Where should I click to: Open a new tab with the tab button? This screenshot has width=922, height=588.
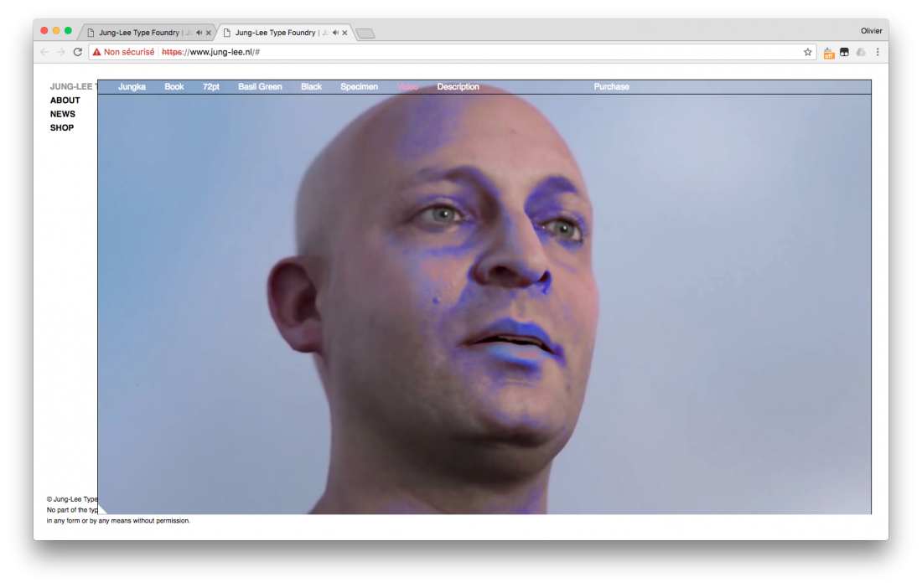[365, 34]
